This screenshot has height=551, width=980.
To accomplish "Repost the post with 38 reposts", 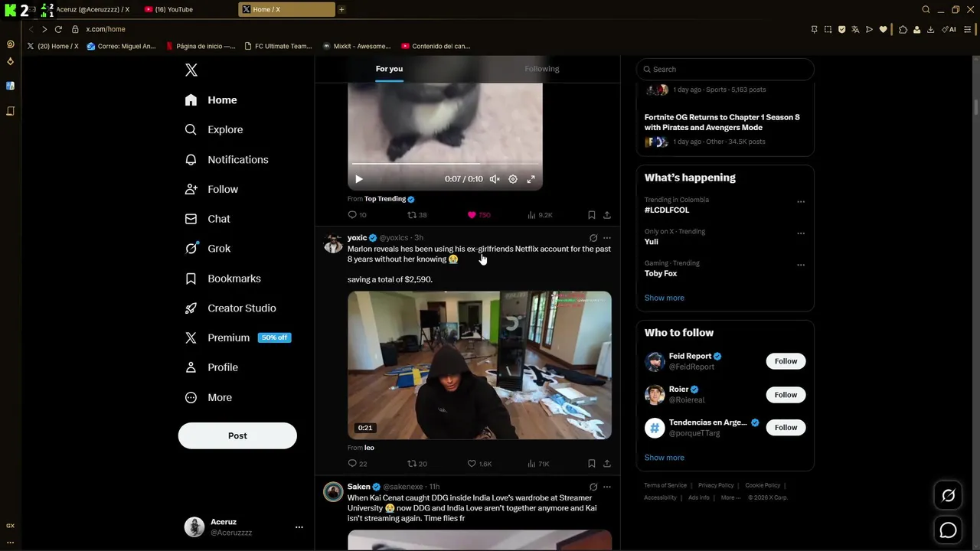I will click(416, 215).
